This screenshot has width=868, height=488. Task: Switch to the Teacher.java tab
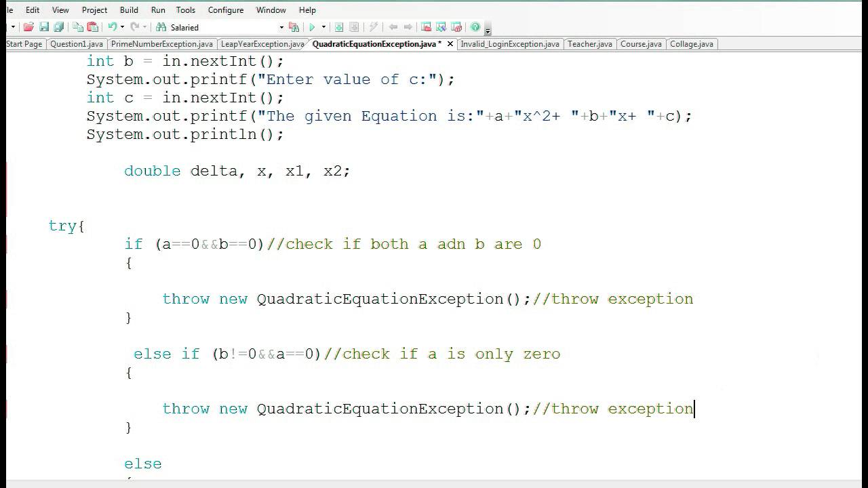[590, 44]
